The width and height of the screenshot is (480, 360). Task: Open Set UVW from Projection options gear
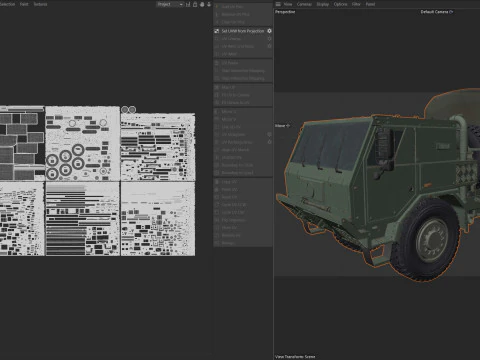click(x=269, y=31)
